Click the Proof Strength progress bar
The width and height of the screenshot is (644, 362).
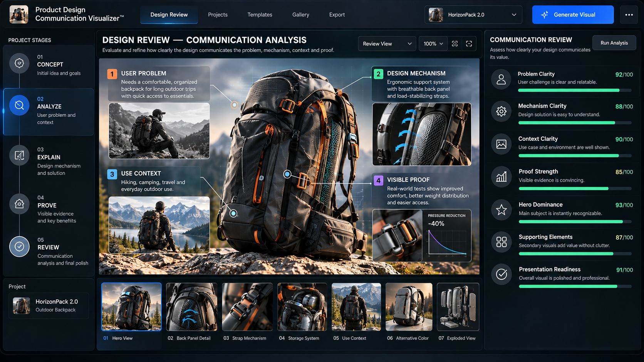(x=575, y=189)
